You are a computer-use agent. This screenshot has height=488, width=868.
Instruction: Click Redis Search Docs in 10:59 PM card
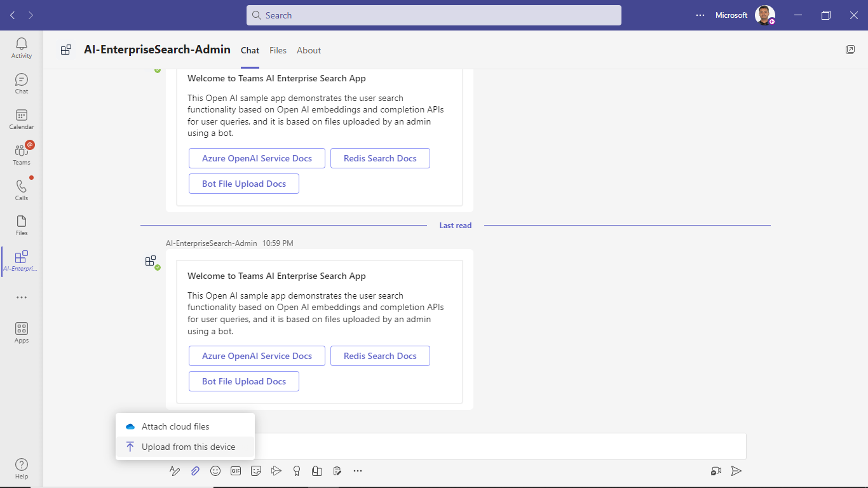pyautogui.click(x=380, y=356)
